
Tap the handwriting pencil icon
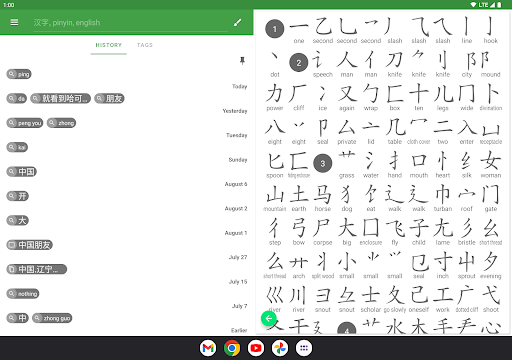[237, 22]
